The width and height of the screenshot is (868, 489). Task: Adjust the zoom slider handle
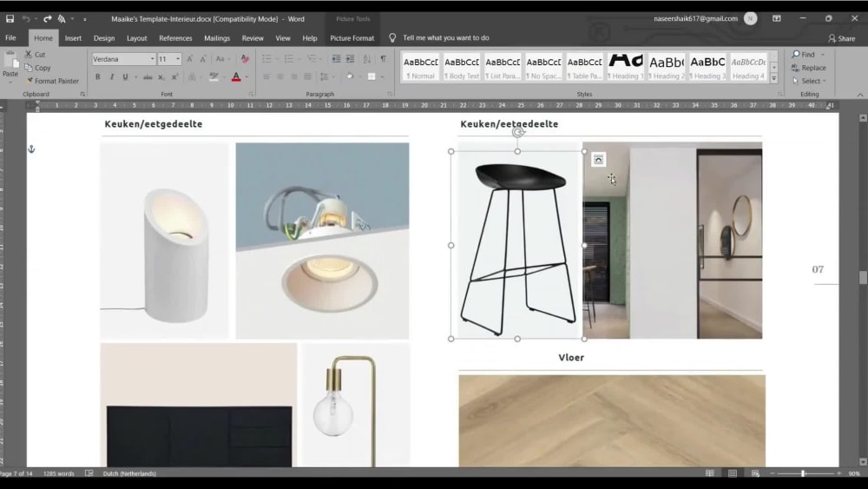point(803,473)
